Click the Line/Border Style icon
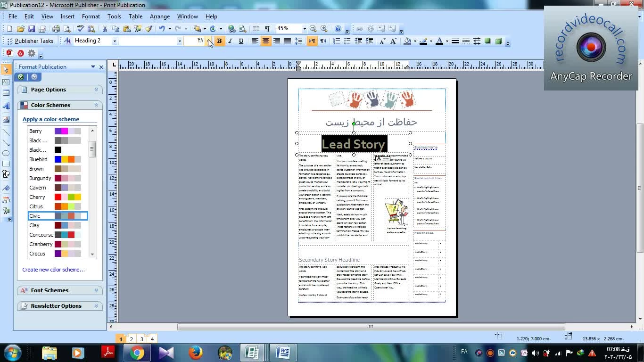644x362 pixels. [x=455, y=41]
